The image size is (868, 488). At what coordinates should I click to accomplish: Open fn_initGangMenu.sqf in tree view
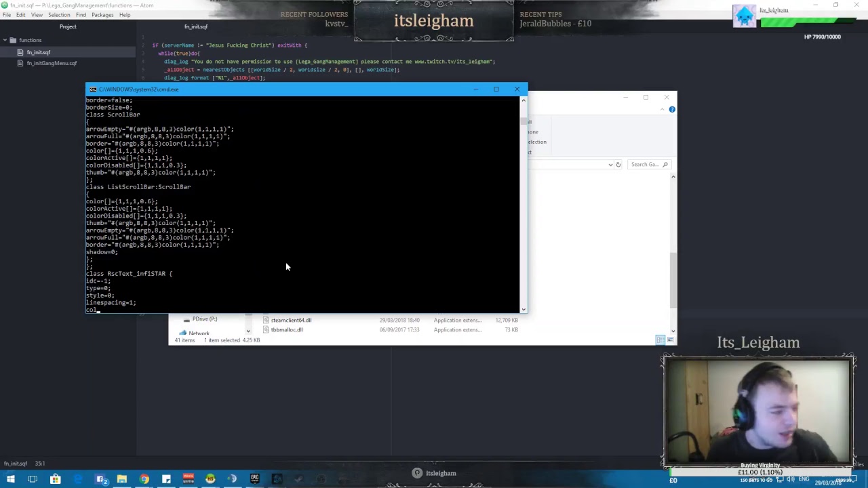(x=52, y=63)
